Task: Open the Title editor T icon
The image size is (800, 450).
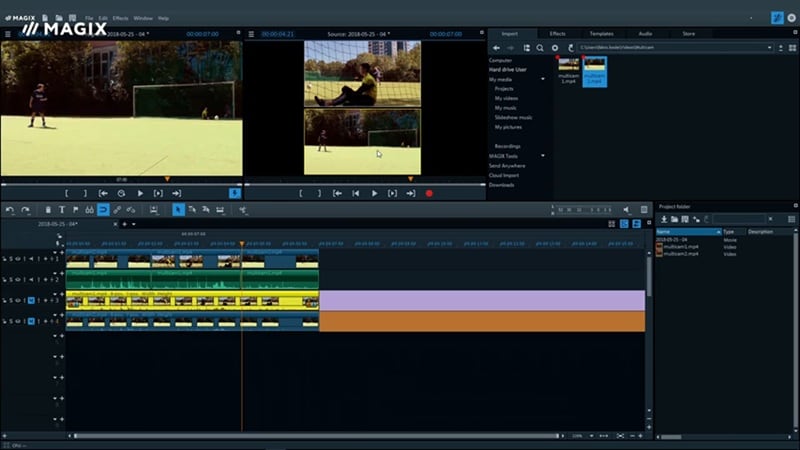Action: (x=62, y=210)
